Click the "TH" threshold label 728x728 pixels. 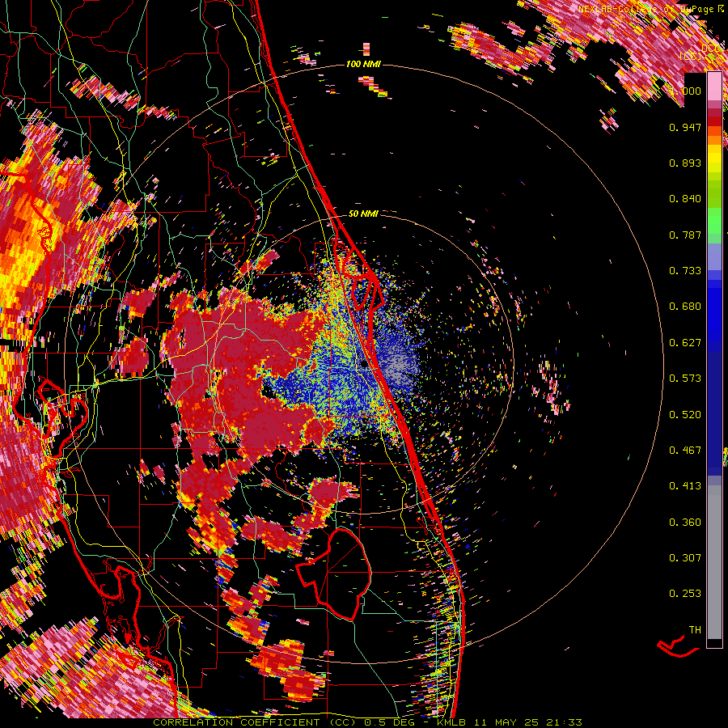(x=695, y=630)
